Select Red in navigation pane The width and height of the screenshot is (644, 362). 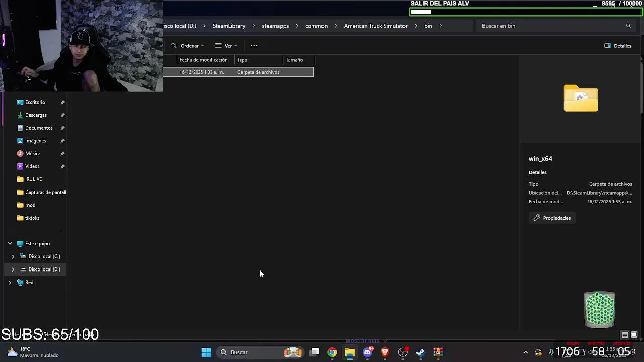click(x=29, y=282)
